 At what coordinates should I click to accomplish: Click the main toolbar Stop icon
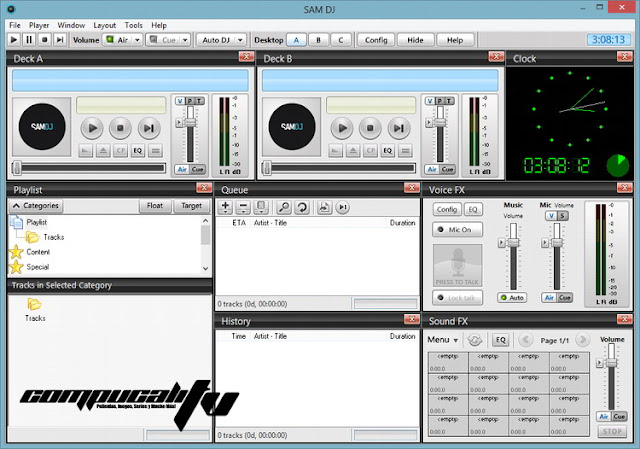coord(44,40)
